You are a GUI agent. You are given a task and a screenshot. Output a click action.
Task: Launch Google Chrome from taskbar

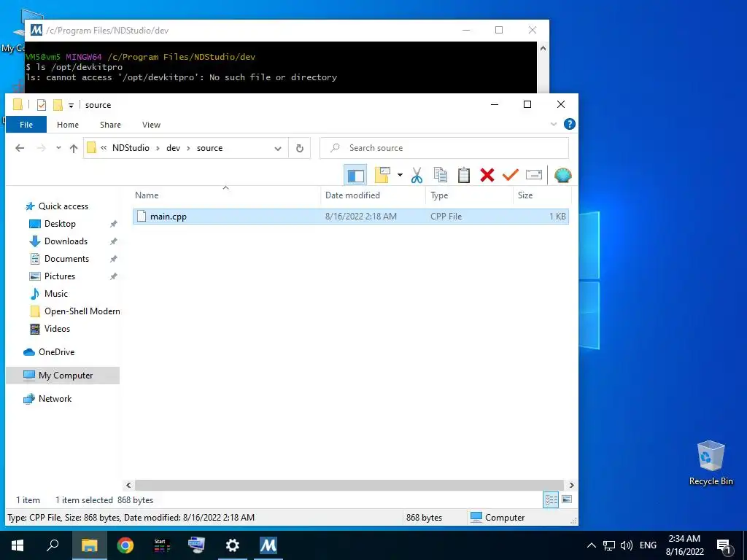[x=125, y=545]
